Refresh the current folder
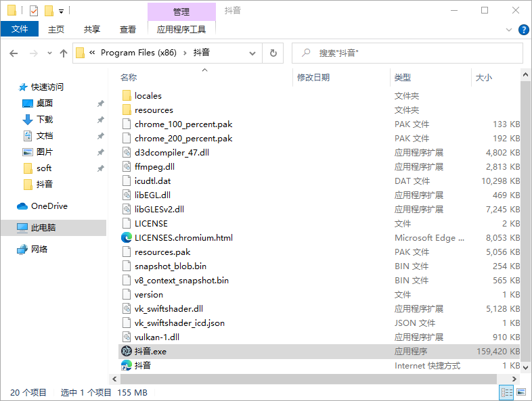 coord(273,53)
